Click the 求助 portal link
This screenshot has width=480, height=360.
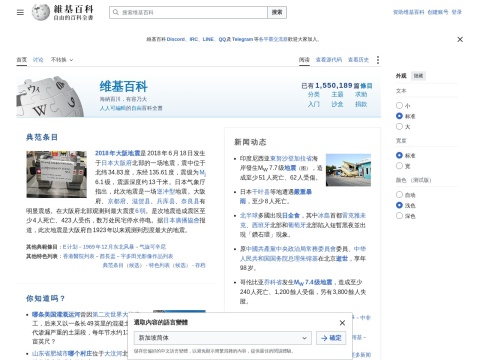361,94
